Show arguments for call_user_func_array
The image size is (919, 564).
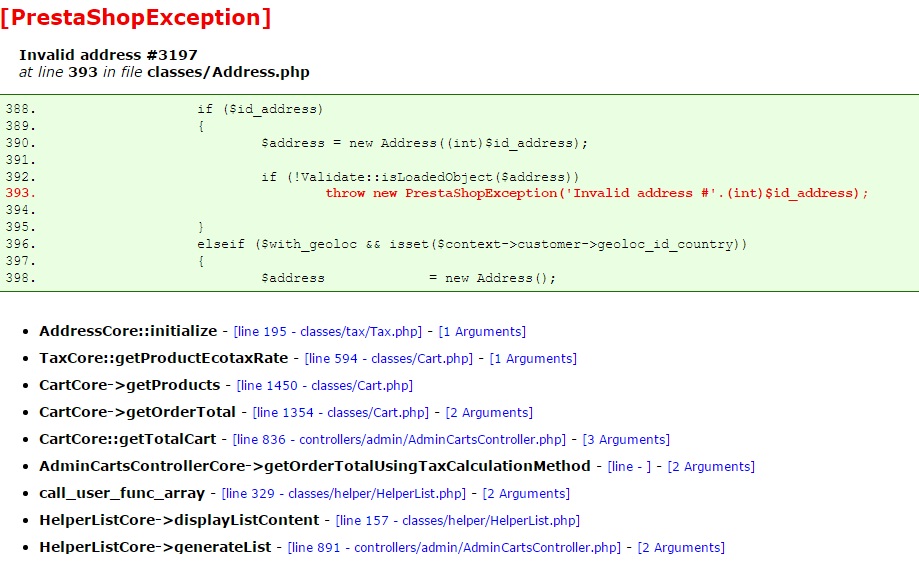click(526, 494)
